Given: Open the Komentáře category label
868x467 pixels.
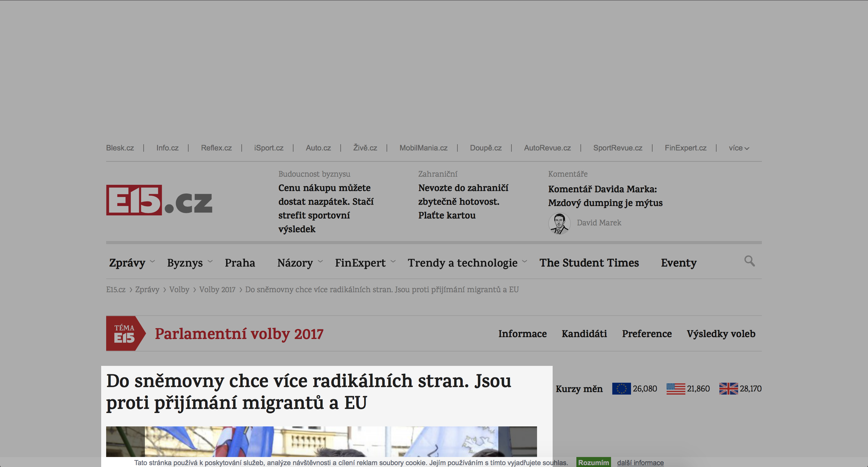Looking at the screenshot, I should [568, 174].
